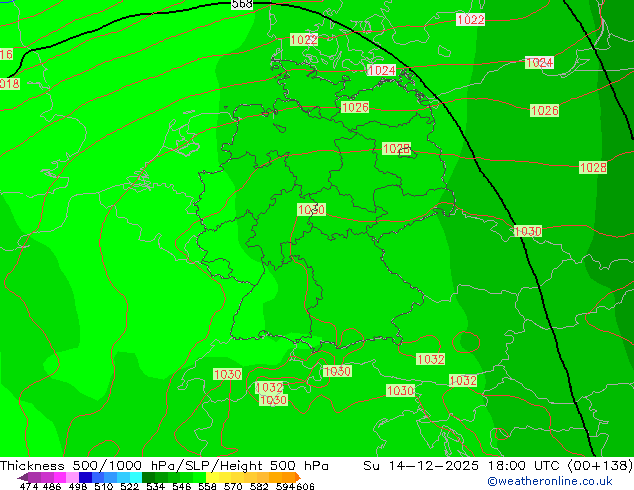Click the legend value 510
Screen dimensions: 634x490
click(104, 486)
